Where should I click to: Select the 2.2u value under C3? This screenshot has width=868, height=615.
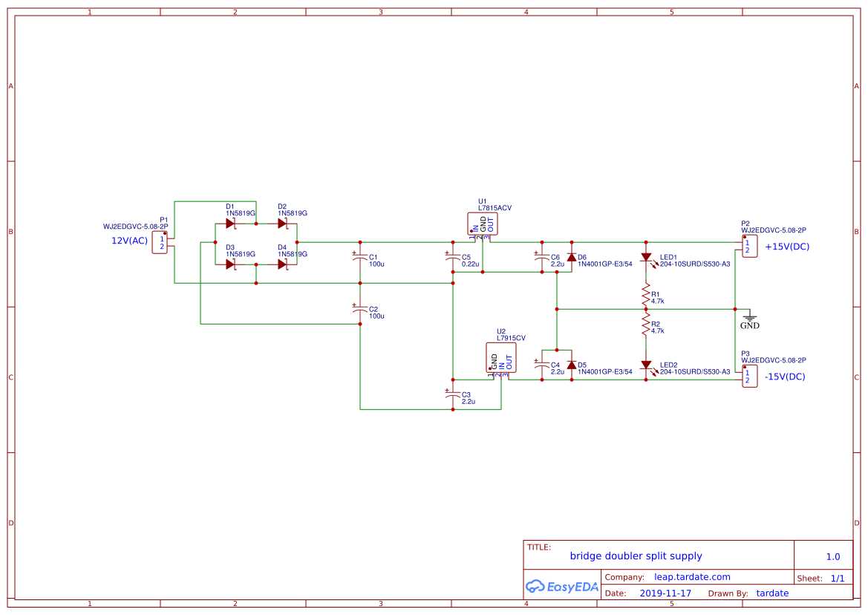tap(469, 402)
